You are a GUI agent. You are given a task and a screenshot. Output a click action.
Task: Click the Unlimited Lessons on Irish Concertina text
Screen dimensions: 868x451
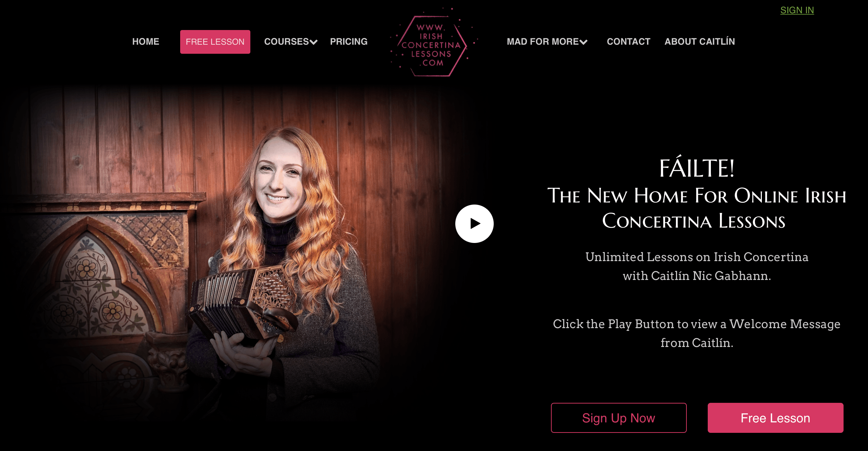point(697,257)
